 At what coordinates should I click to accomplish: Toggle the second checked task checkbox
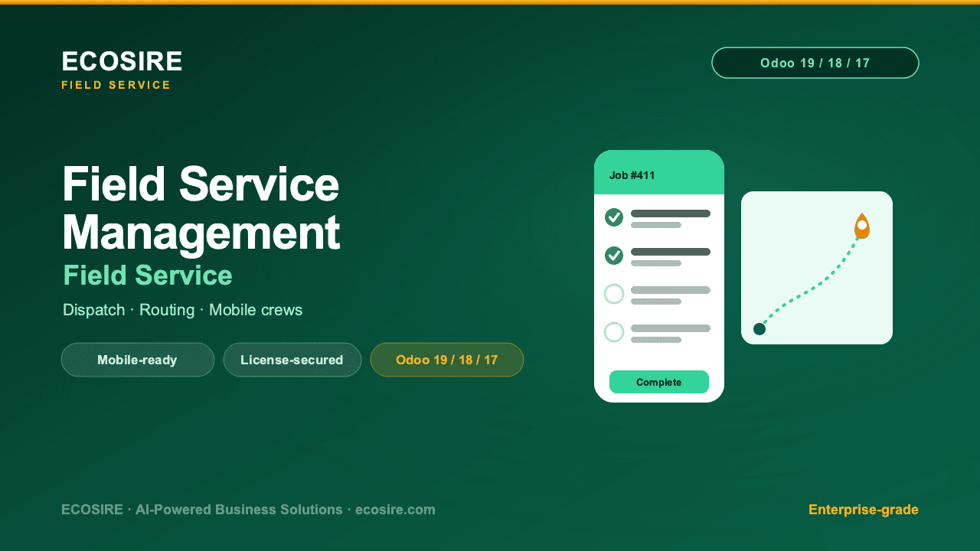(614, 256)
